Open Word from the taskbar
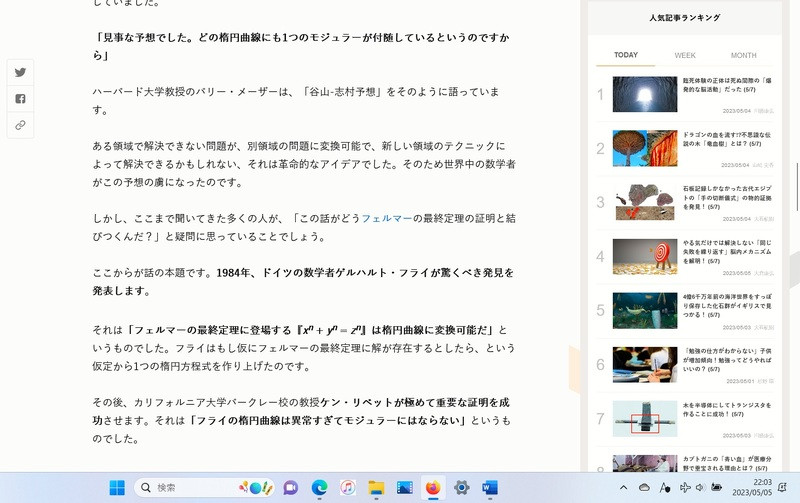Viewport: 800px width, 503px height. (x=490, y=487)
